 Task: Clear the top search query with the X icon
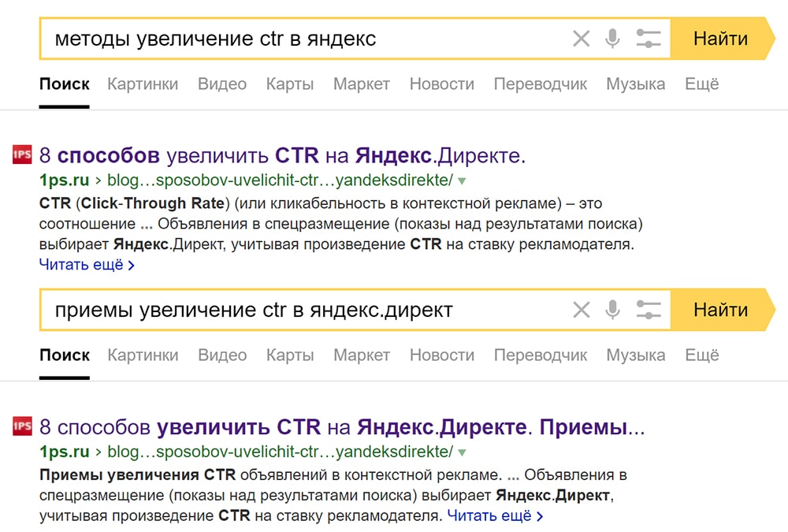pos(582,38)
